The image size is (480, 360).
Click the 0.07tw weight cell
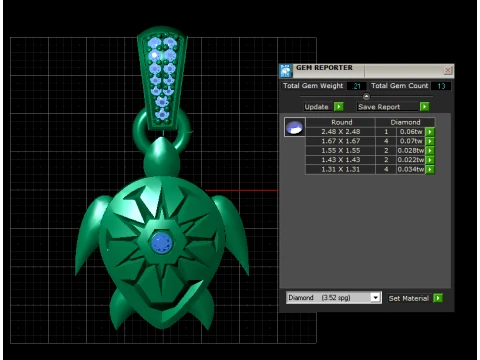[x=411, y=141]
